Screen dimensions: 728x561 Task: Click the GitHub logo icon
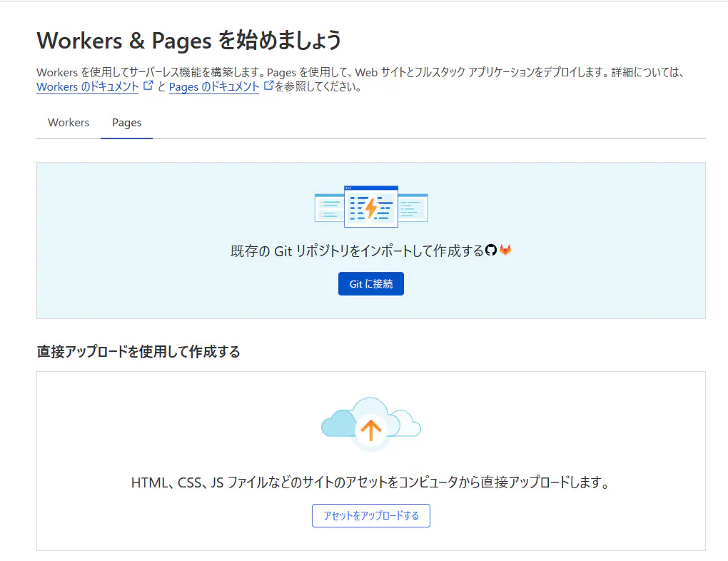click(490, 251)
